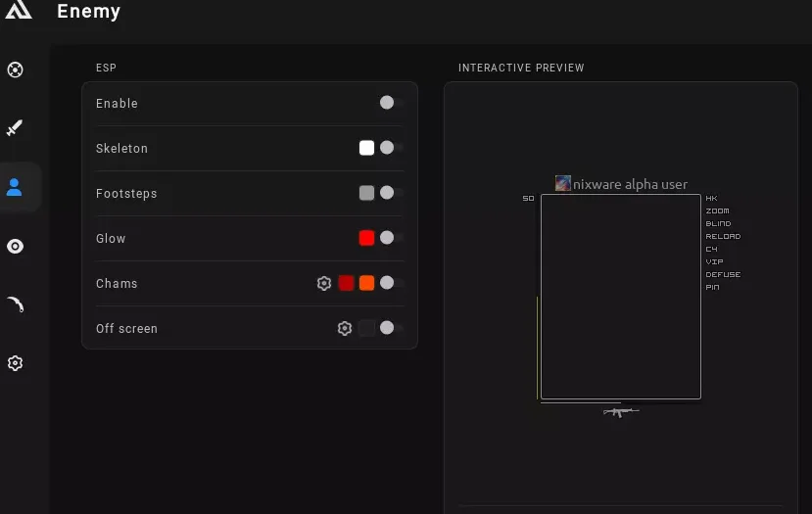Toggle the Skeleton switch
The height and width of the screenshot is (514, 812).
click(390, 148)
